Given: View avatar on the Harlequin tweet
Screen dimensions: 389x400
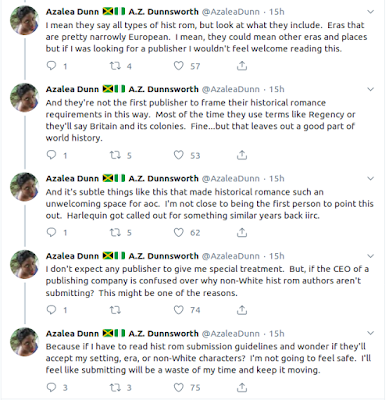Looking at the screenshot, I should pyautogui.click(x=25, y=187).
